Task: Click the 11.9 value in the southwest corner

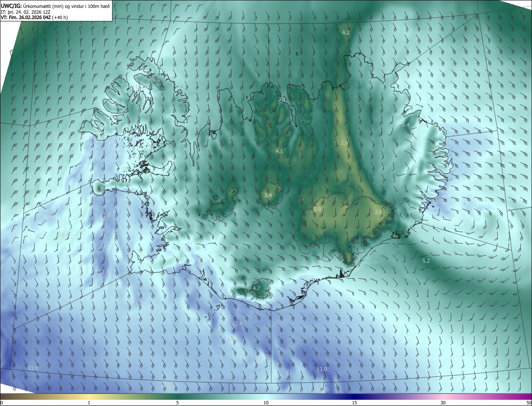Action: coord(33,367)
